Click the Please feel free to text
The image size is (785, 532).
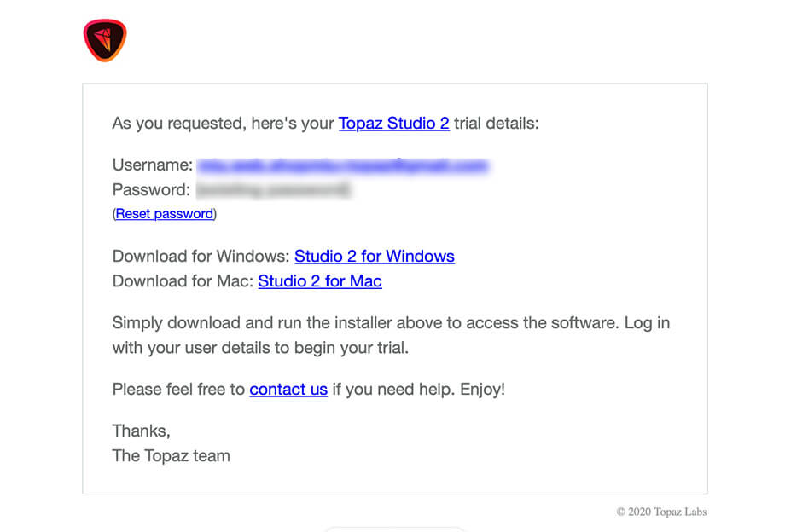click(x=178, y=389)
